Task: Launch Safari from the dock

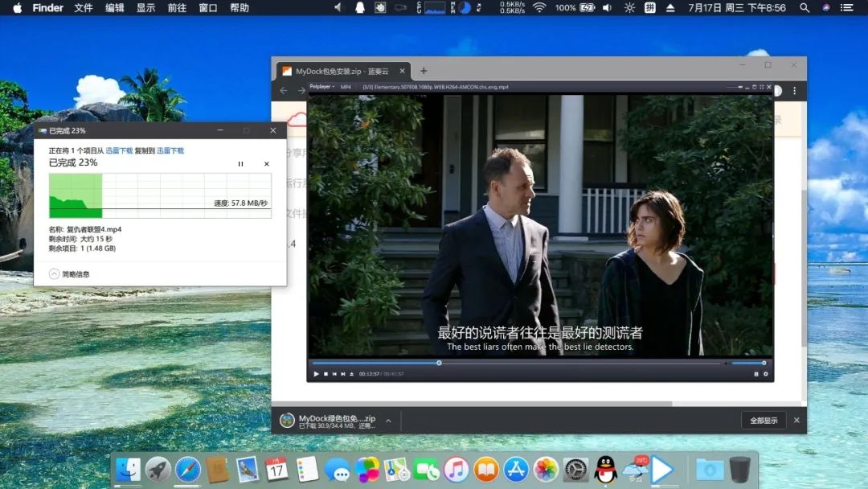Action: coord(188,471)
